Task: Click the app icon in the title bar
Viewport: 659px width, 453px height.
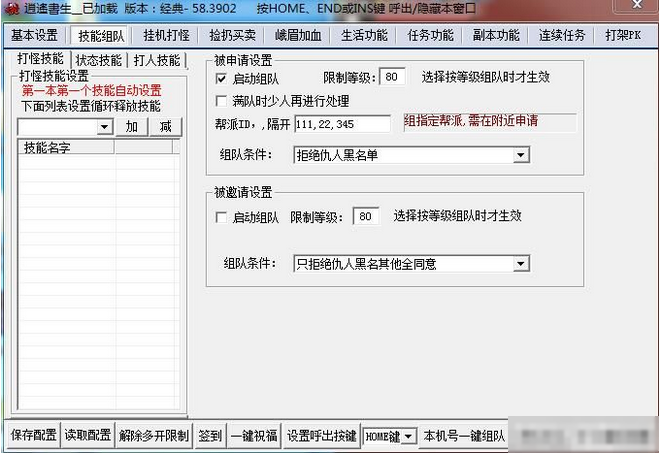Action: coord(11,10)
